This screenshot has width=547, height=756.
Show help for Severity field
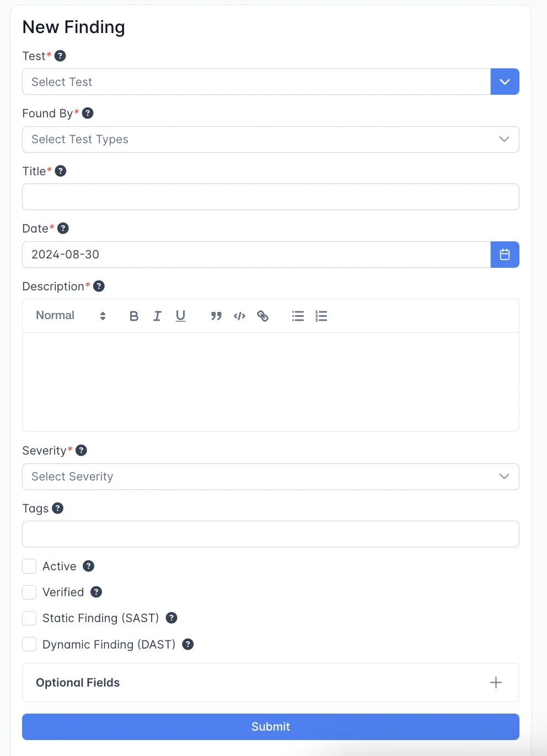81,450
